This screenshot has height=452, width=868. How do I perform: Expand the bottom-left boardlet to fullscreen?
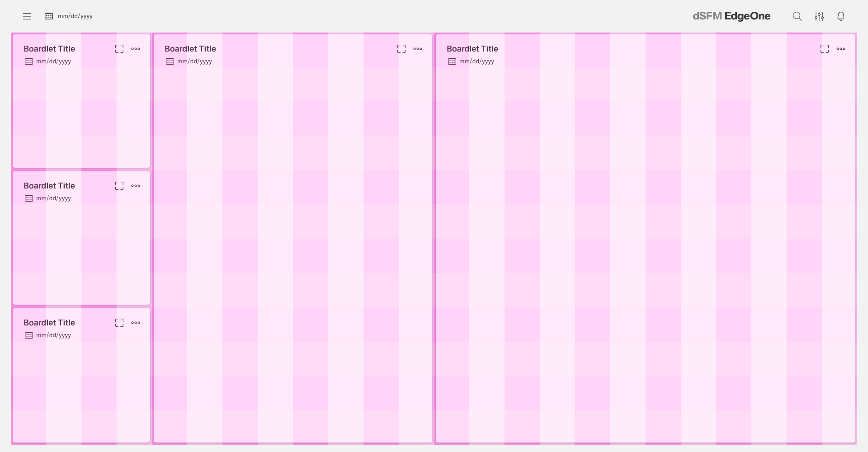point(119,323)
